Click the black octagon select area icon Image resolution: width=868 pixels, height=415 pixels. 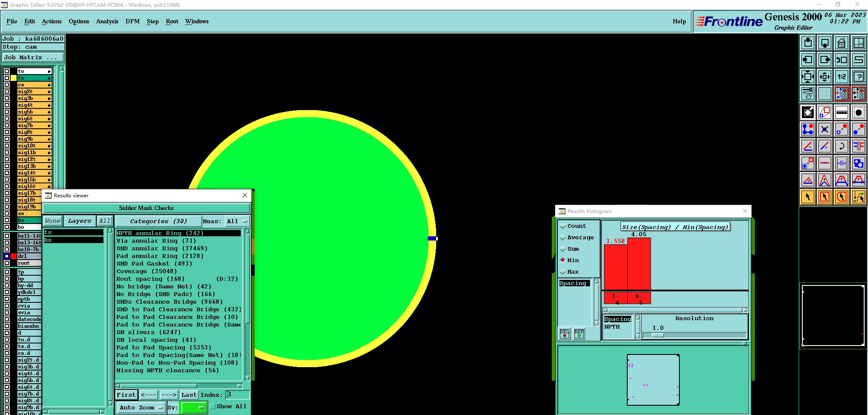click(859, 112)
